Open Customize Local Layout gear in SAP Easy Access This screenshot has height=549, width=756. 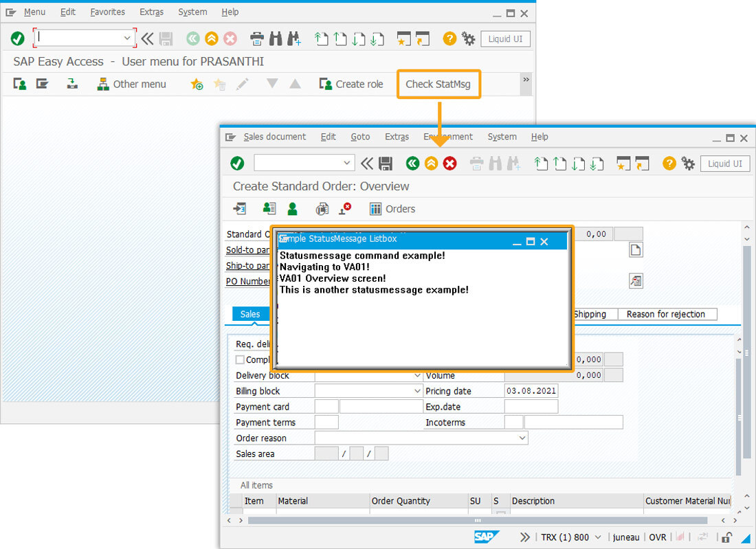(x=468, y=38)
